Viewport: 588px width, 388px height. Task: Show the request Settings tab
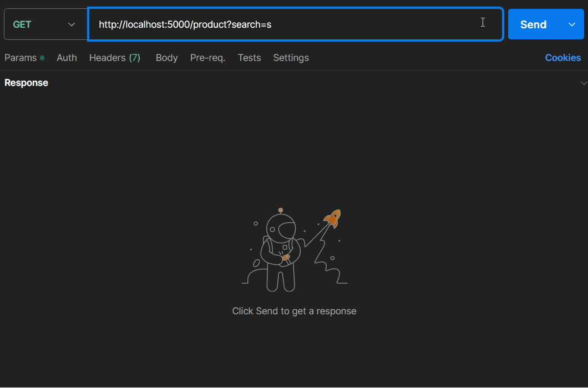click(x=291, y=58)
